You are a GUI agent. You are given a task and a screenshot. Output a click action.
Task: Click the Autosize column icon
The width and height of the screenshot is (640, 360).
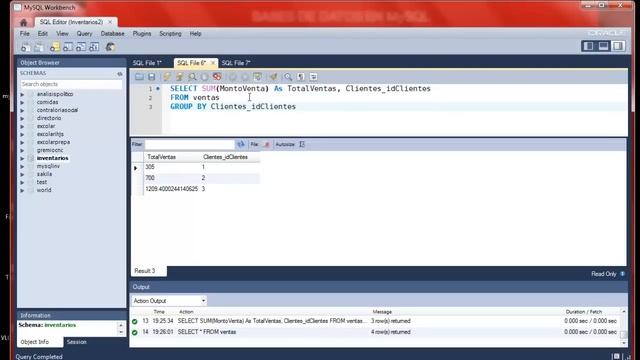[x=302, y=144]
